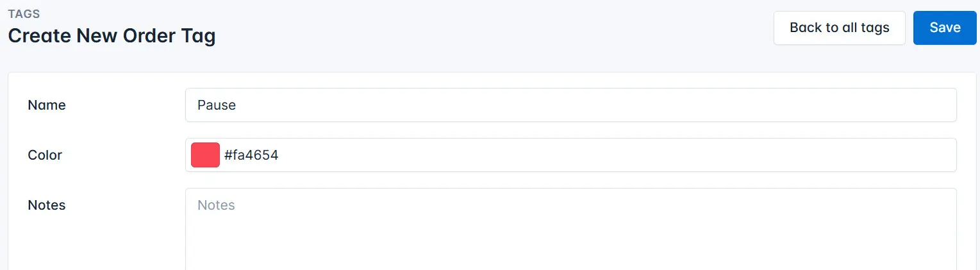The height and width of the screenshot is (270, 980).
Task: Click empty space right of the hex code
Action: tap(609, 155)
